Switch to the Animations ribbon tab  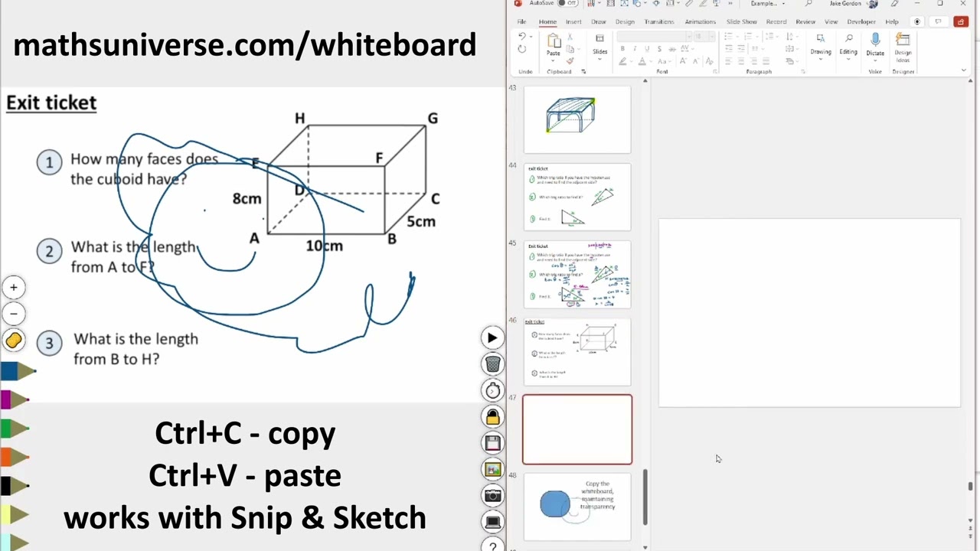click(700, 21)
